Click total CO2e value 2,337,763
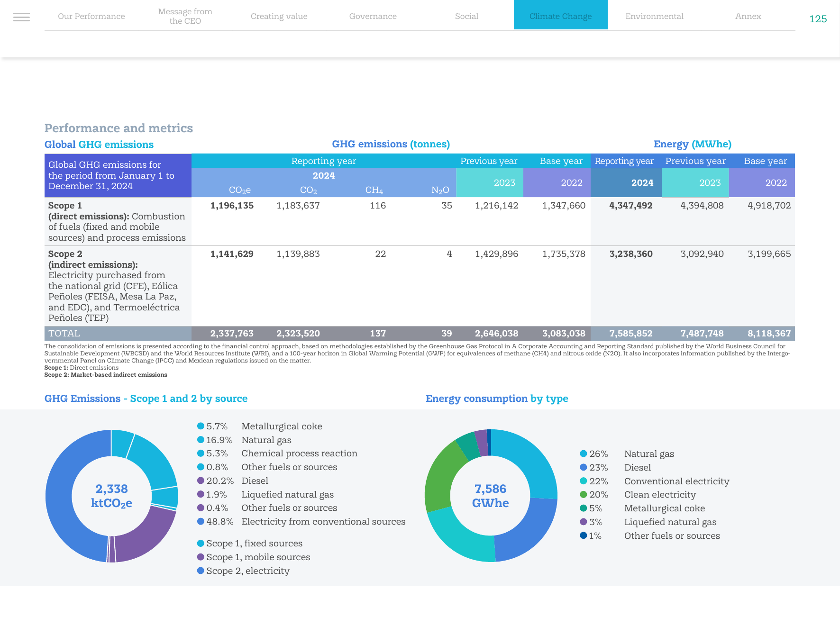Screen dimensions: 840x644 232,334
